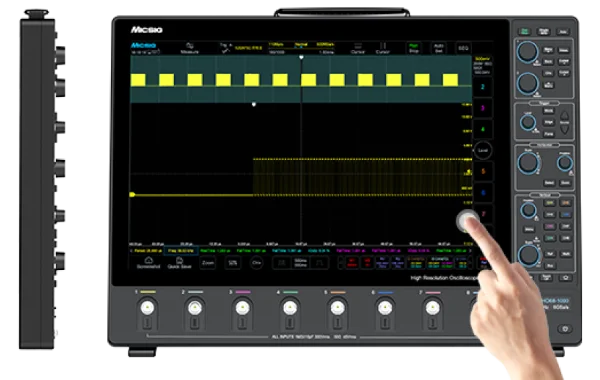Screen dimensions: 600x380
Task: Tap the trigger position marker above waveform
Action: pyautogui.click(x=301, y=57)
